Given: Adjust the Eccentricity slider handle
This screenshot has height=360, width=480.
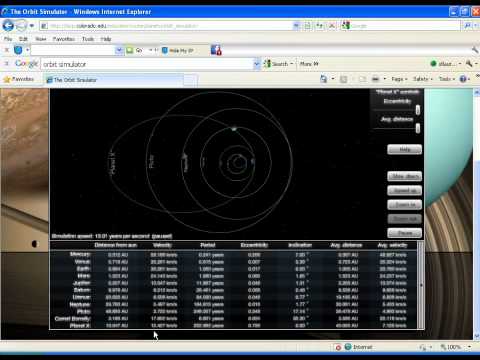Looking at the screenshot, I should point(418,109).
